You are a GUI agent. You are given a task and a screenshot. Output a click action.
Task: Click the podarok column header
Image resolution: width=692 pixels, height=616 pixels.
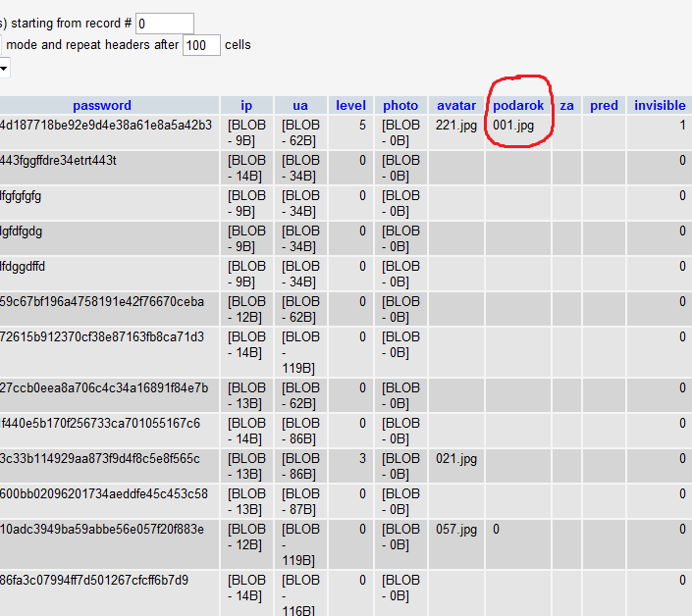pyautogui.click(x=517, y=106)
